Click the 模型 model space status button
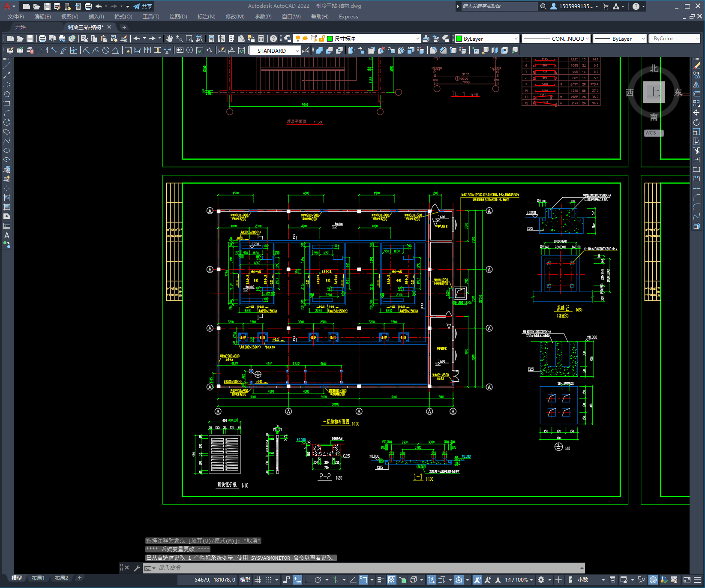 [x=245, y=580]
